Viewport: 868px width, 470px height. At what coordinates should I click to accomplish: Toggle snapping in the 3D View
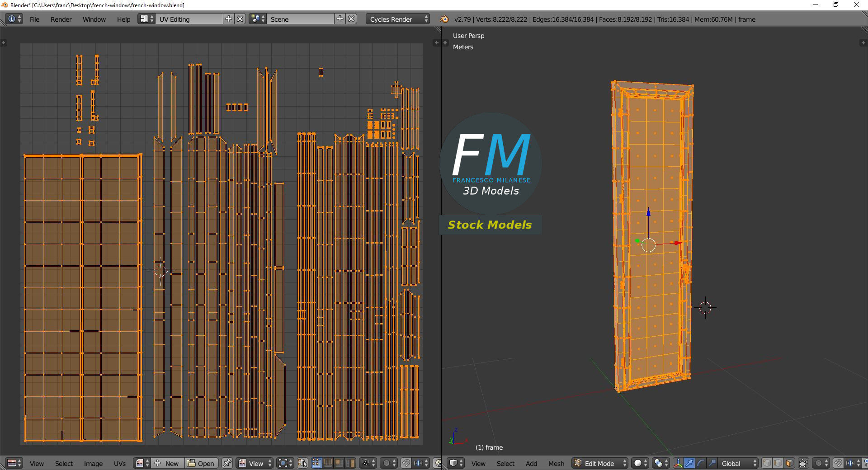(838, 463)
